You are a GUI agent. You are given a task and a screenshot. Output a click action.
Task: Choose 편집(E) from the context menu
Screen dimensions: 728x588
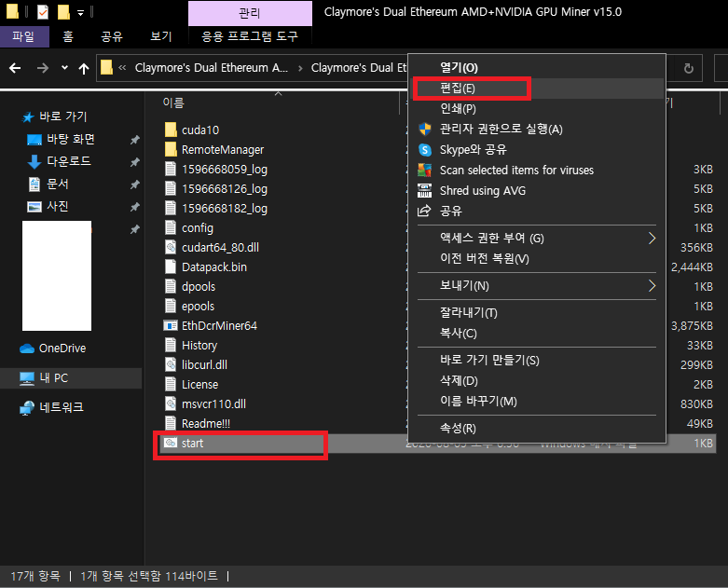click(537, 89)
